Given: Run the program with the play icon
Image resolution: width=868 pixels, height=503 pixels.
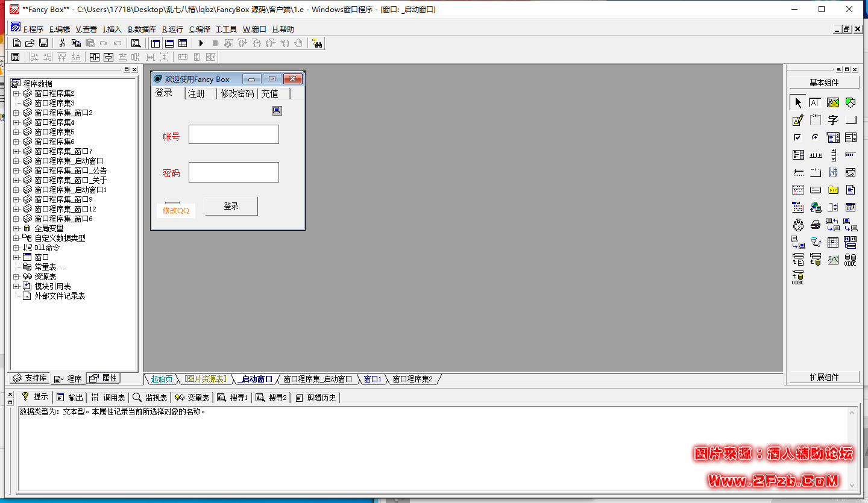Looking at the screenshot, I should click(201, 43).
